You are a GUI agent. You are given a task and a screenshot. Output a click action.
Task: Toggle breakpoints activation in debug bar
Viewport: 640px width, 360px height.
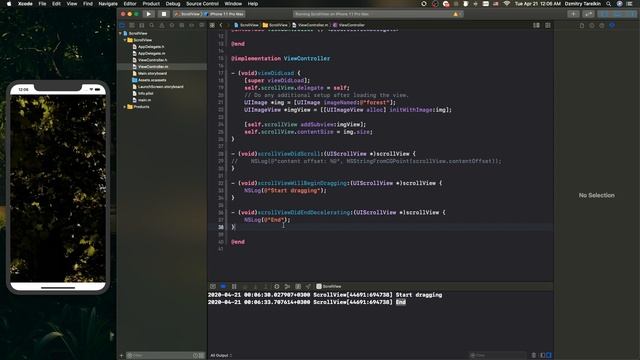(223, 287)
